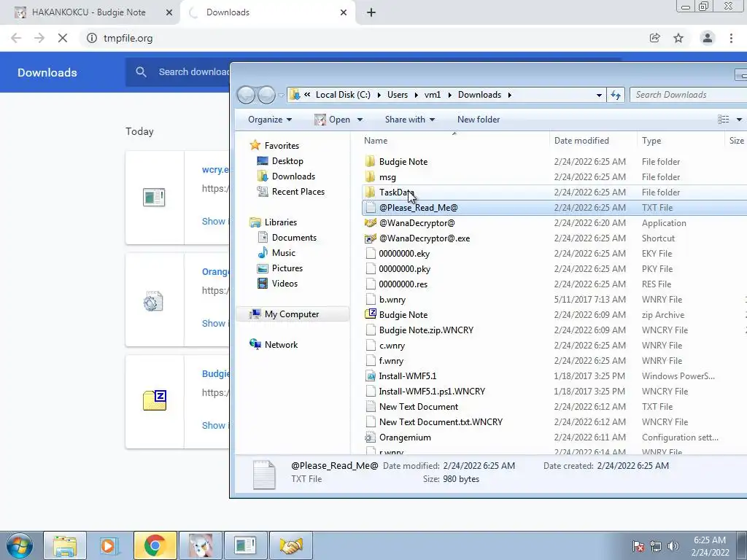
Task: Click the vm1 segment in the address path
Action: coord(432,95)
